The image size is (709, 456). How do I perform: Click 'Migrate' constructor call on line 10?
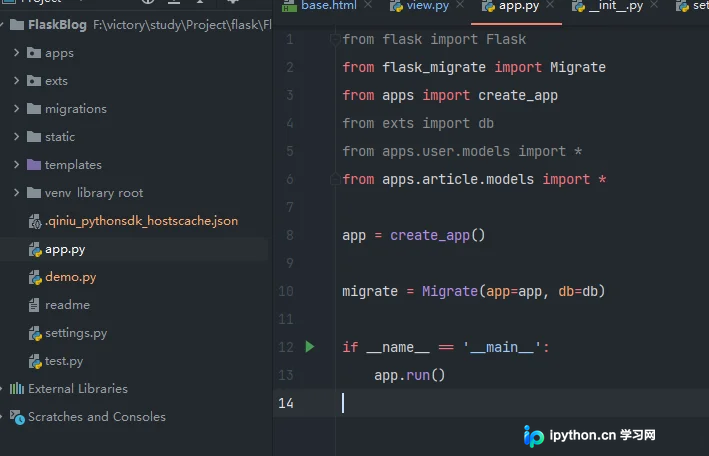pyautogui.click(x=450, y=291)
